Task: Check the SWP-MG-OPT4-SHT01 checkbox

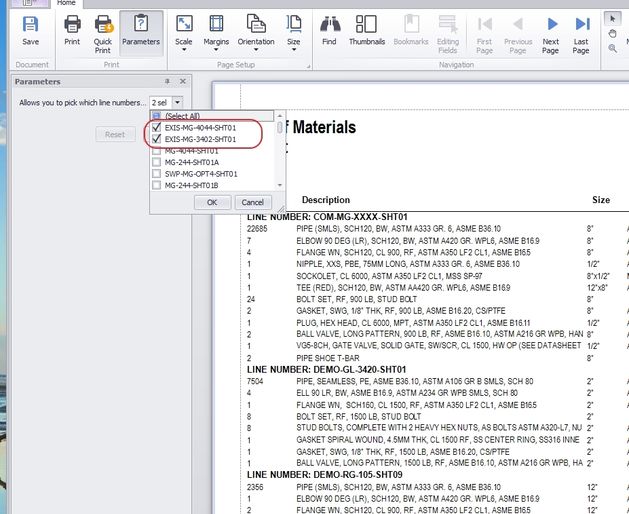Action: click(156, 174)
